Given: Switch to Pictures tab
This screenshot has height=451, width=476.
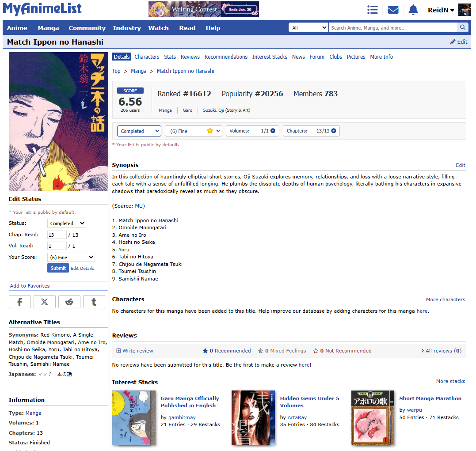Looking at the screenshot, I should (356, 57).
